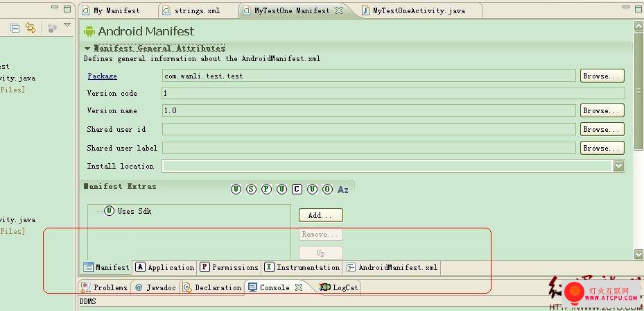This screenshot has width=644, height=311.
Task: Minimize the editor area
Action: coord(627,8)
